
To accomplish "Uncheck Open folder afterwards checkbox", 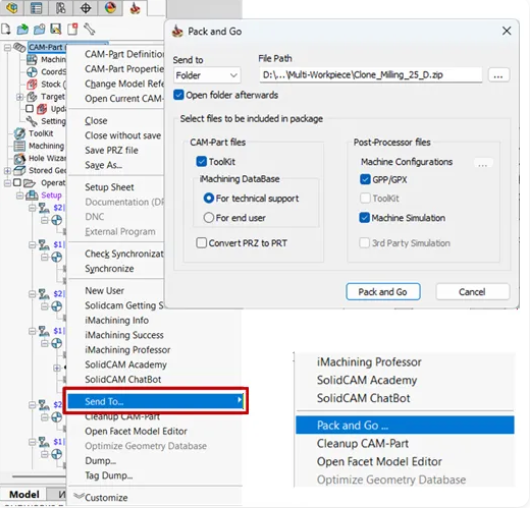I will tap(178, 95).
